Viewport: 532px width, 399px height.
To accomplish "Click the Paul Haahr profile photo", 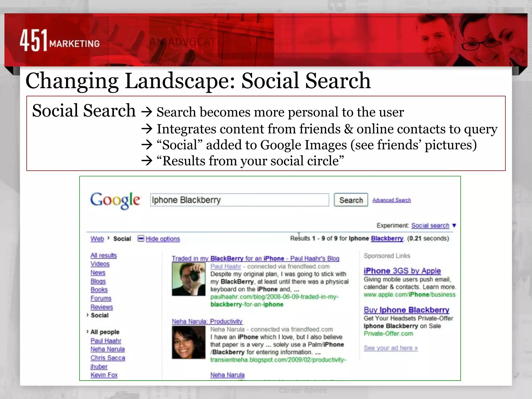I will point(189,279).
